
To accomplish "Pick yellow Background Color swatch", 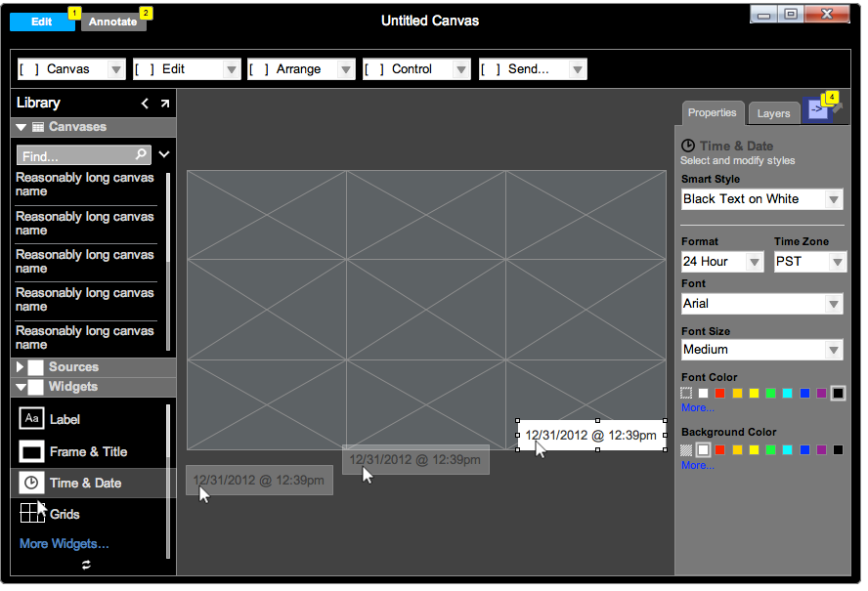I will point(754,450).
